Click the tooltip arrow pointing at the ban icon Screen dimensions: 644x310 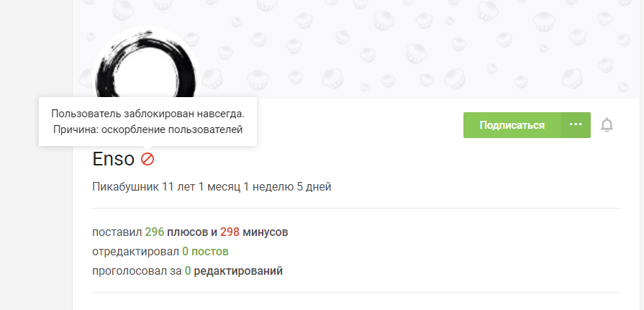click(x=148, y=148)
